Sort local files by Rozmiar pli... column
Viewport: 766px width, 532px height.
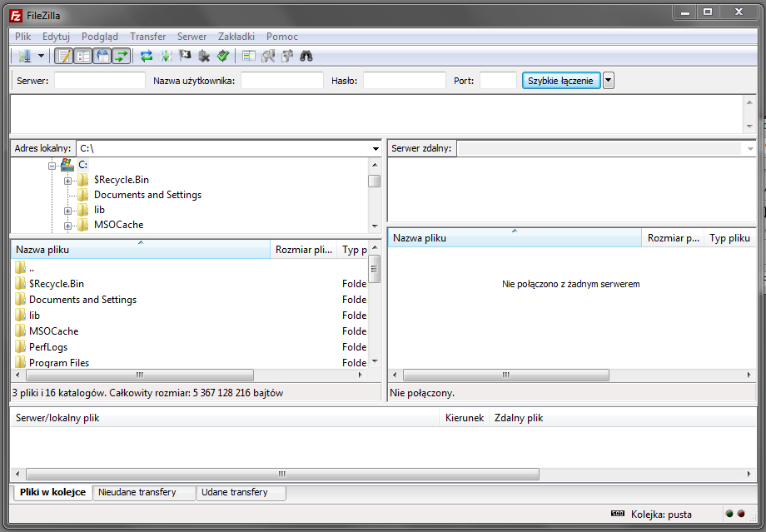click(x=304, y=250)
